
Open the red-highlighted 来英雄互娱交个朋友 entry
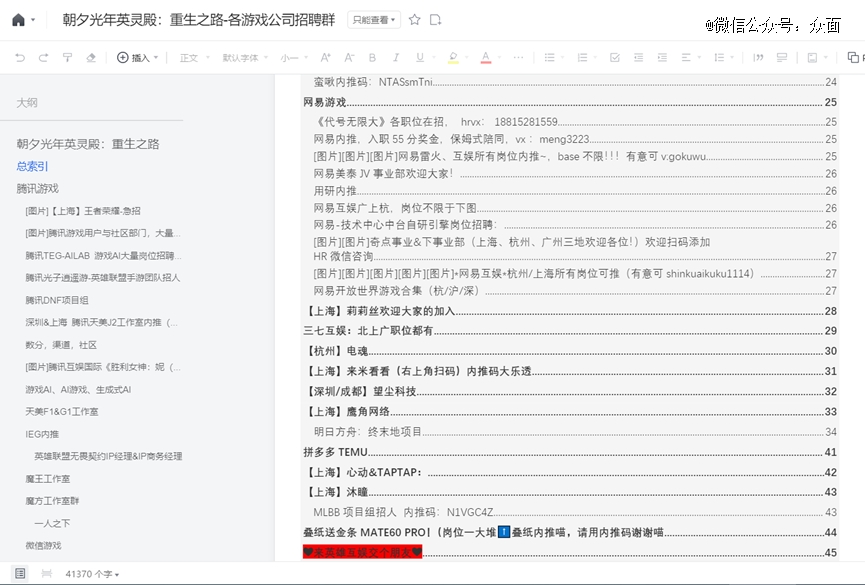coord(570,552)
